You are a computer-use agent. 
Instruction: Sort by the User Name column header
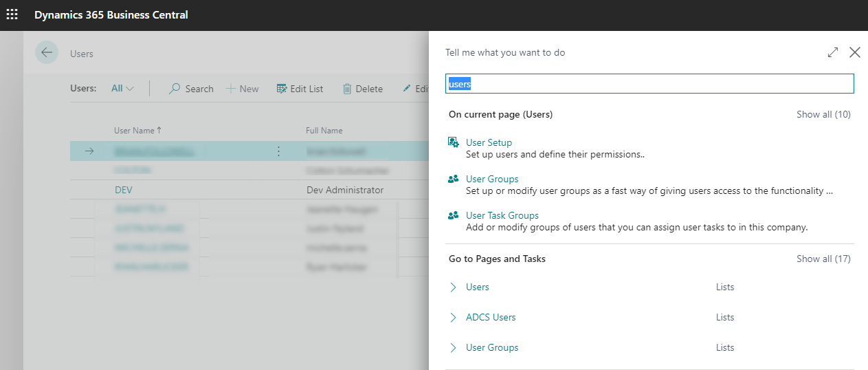(x=135, y=130)
